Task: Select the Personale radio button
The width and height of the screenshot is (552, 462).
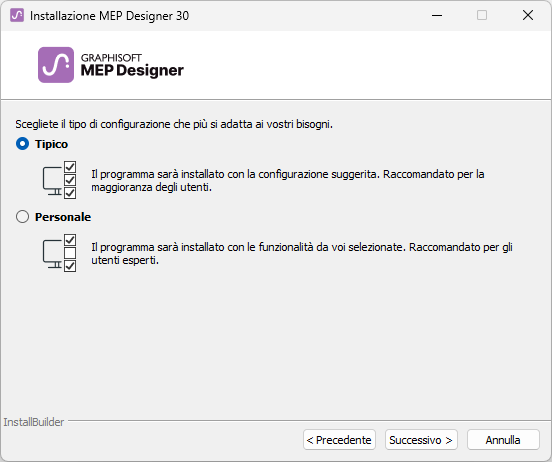Action: [23, 217]
